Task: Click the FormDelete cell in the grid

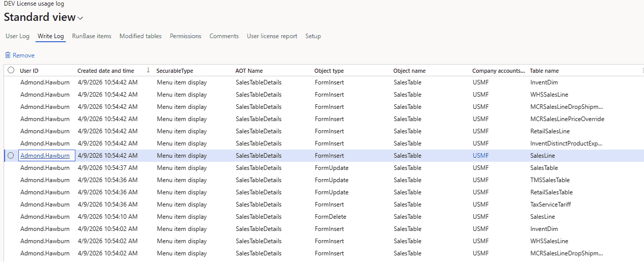Action: pyautogui.click(x=330, y=217)
